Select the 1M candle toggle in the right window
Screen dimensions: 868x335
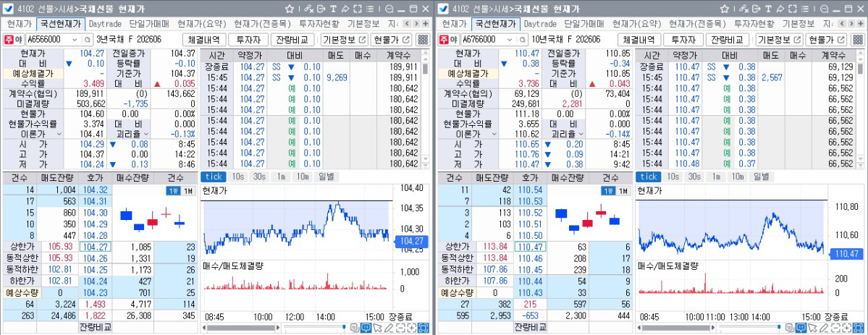[623, 191]
